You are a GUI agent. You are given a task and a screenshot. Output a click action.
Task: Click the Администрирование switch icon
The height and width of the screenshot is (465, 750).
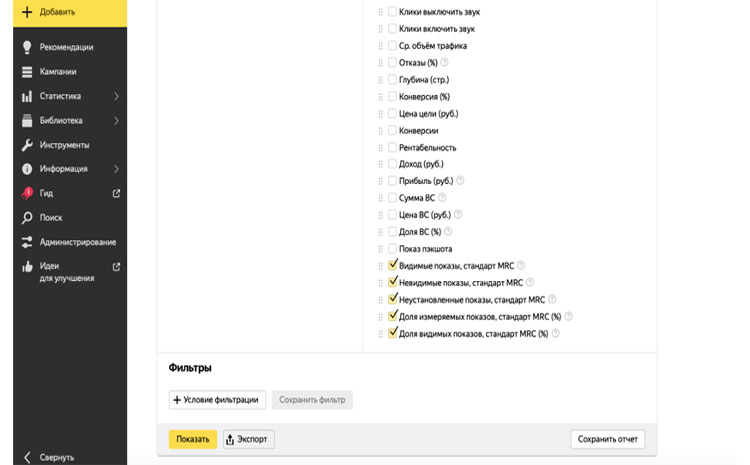27,242
